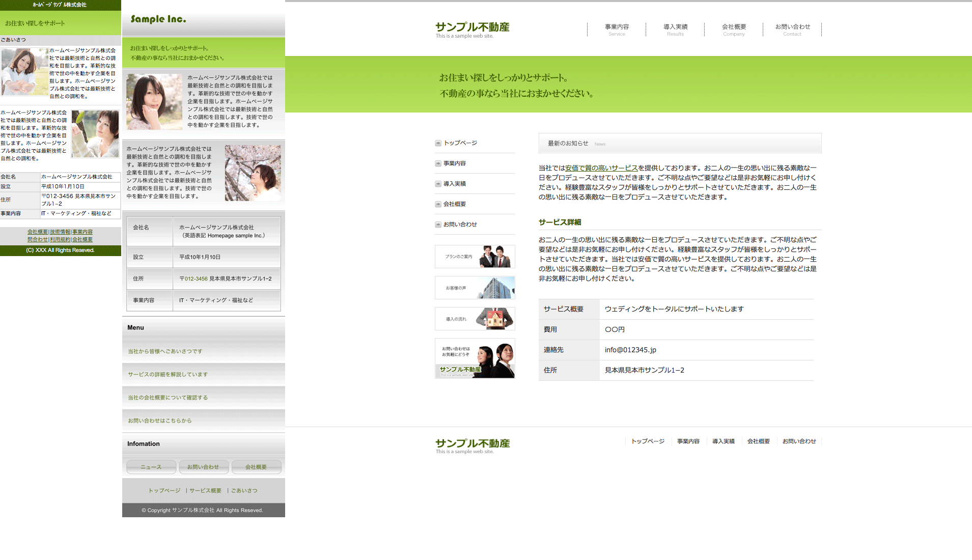
Task: Open the 導入実績 Results header menu item
Action: 675,30
